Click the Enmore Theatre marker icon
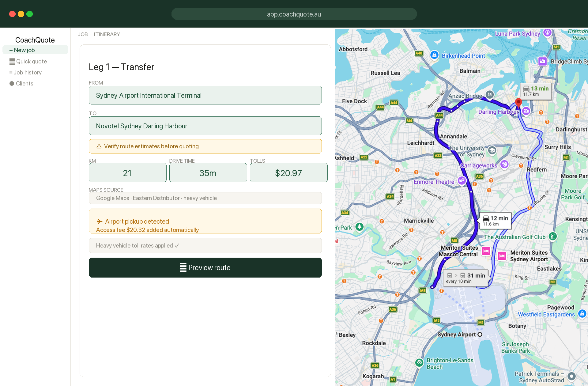This screenshot has height=386, width=588. coord(462,180)
